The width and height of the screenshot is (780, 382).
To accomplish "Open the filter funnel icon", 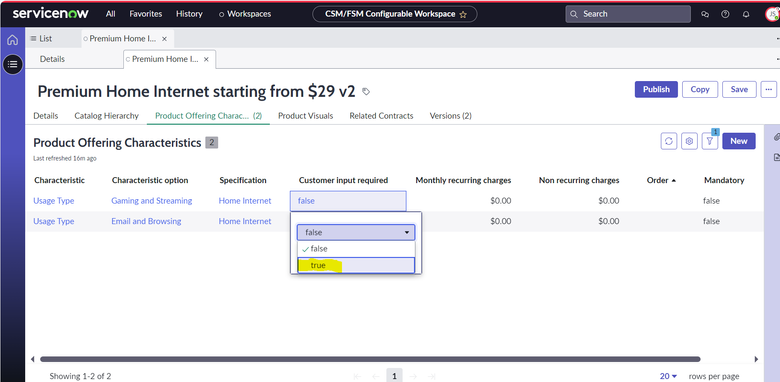I will point(710,141).
